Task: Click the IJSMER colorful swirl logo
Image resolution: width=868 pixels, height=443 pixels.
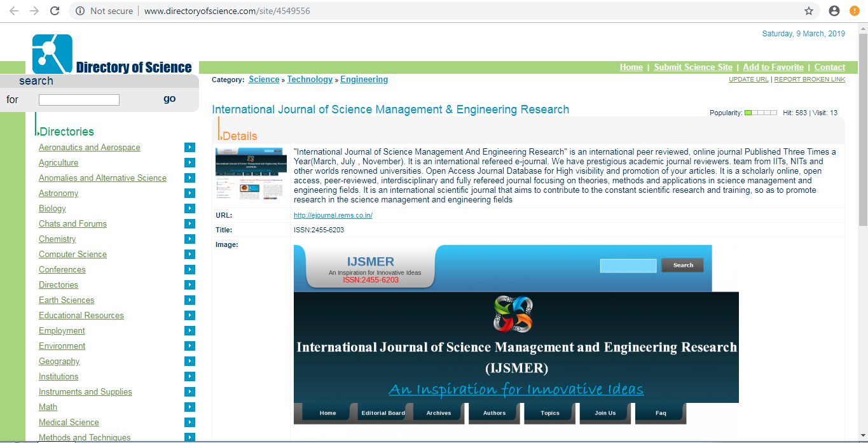Action: [513, 314]
